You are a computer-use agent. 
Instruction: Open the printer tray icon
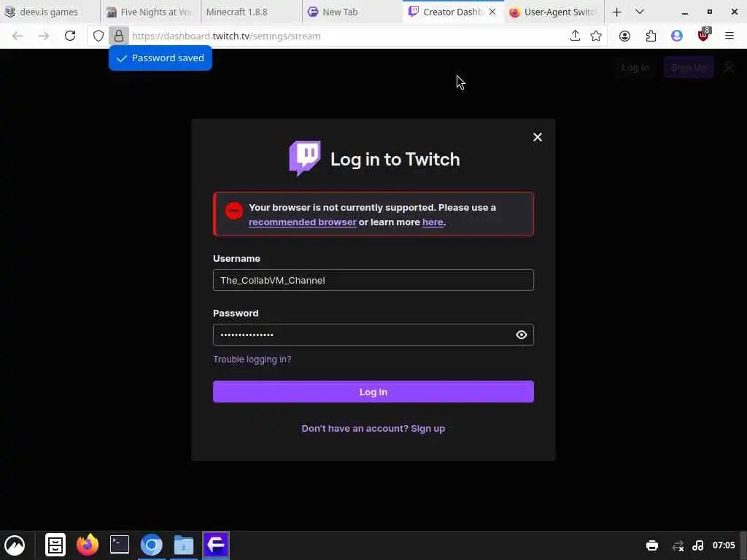click(651, 545)
